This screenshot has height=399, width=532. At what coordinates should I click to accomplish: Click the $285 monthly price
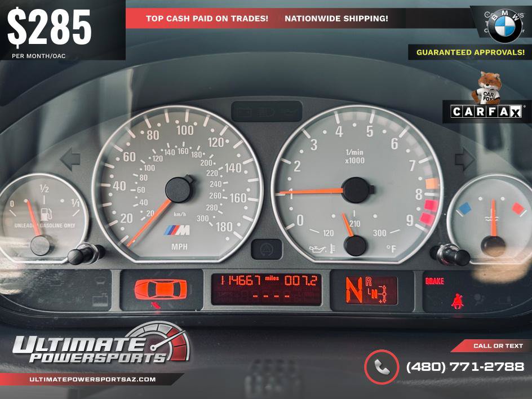coord(50,28)
